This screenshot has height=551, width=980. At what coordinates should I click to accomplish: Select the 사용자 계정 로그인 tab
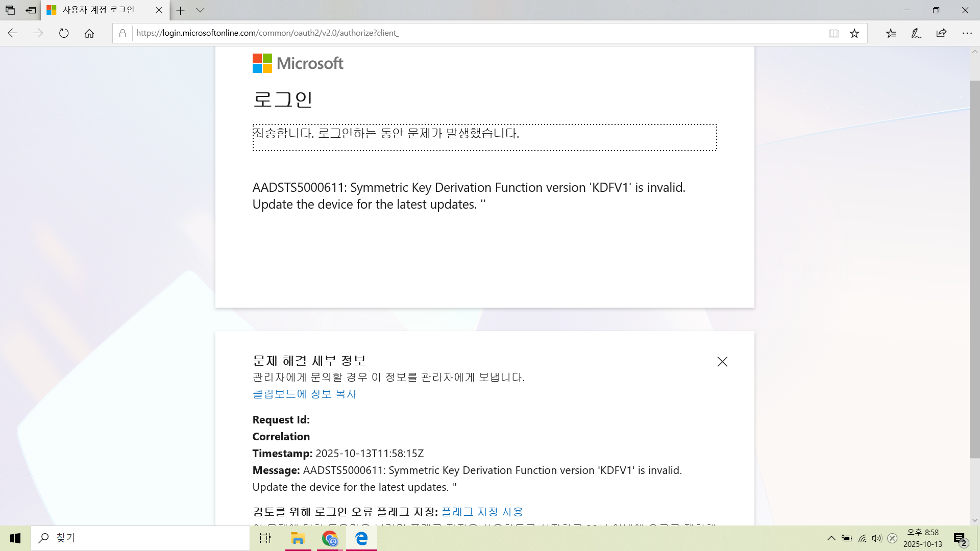click(x=105, y=10)
